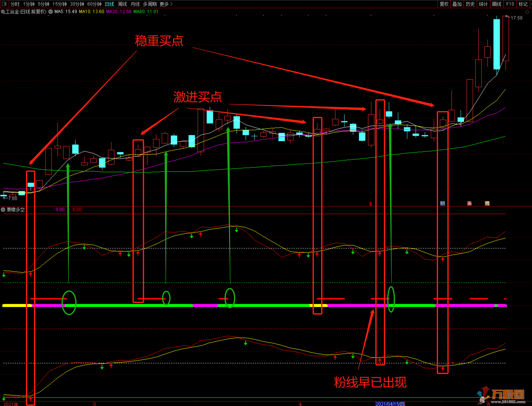Switch to 15分钟 period tab

click(59, 4)
